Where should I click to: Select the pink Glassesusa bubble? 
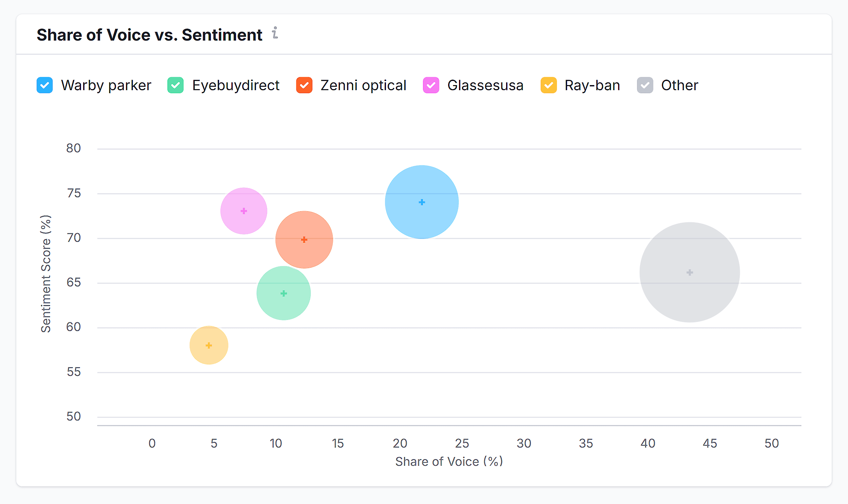pos(244,211)
